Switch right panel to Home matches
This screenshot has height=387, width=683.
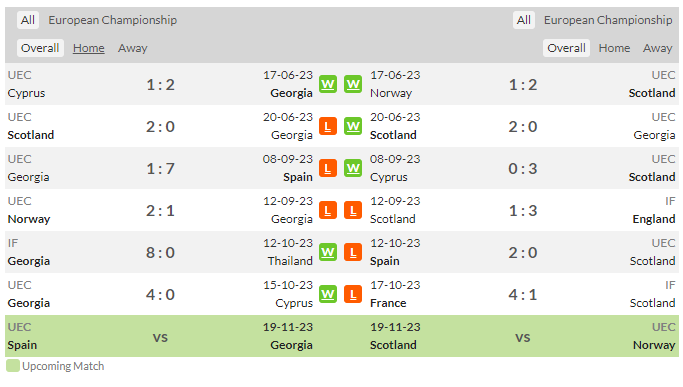[x=614, y=48]
